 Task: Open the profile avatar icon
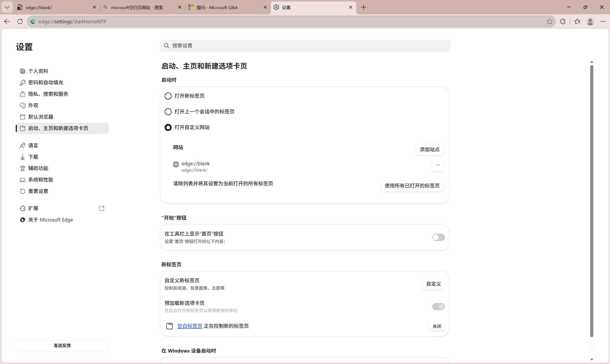tap(590, 22)
